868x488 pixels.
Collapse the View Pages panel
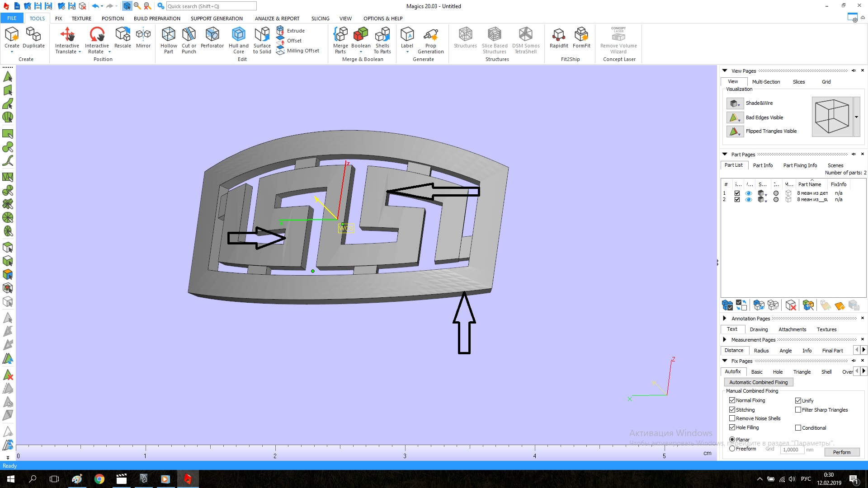click(725, 71)
